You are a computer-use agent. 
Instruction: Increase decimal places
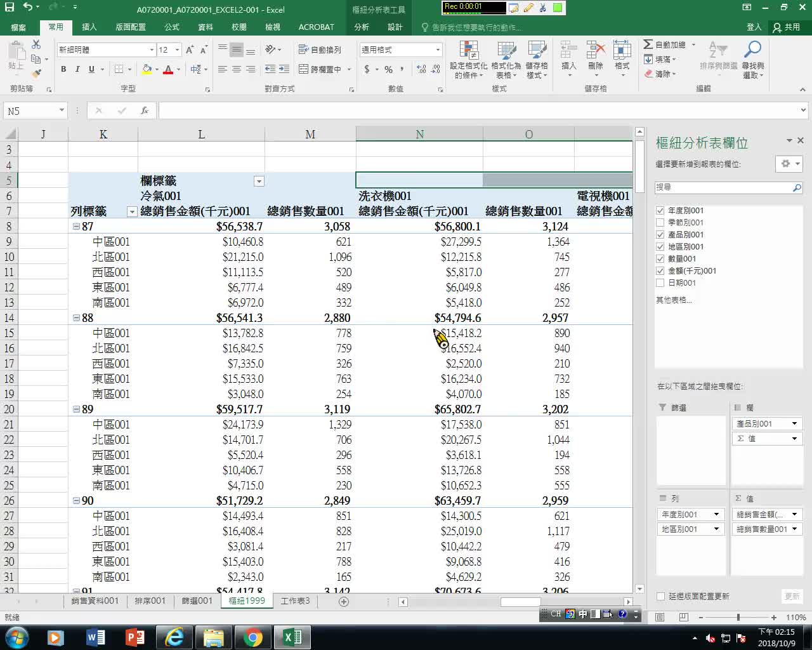(x=422, y=69)
